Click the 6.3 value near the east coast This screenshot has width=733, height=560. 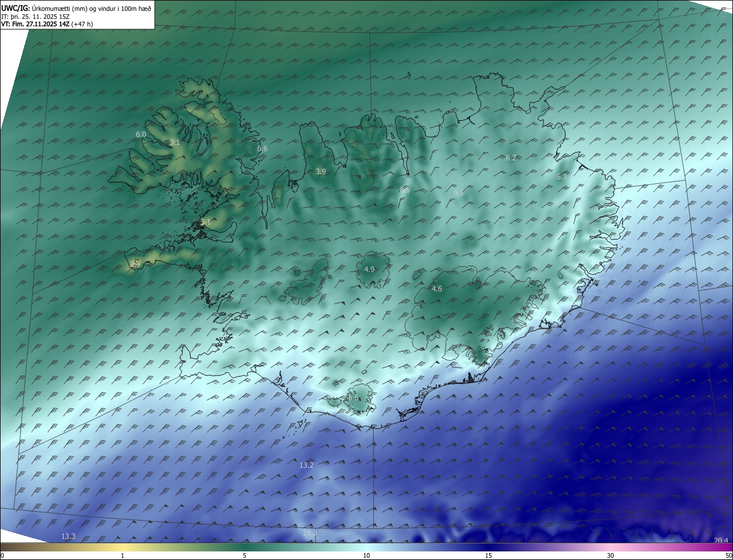(562, 177)
